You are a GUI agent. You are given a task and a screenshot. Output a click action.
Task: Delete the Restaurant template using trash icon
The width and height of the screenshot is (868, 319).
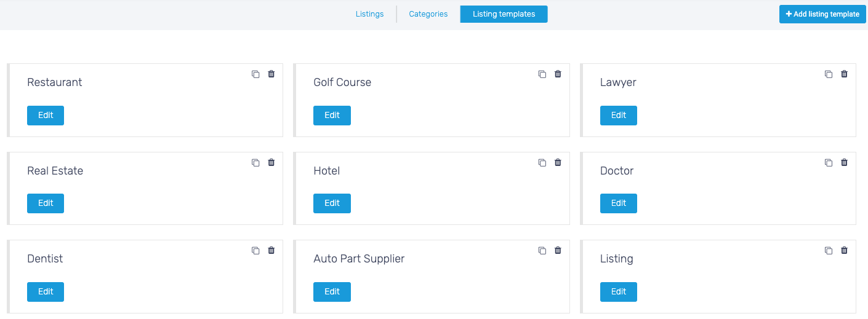pos(271,74)
